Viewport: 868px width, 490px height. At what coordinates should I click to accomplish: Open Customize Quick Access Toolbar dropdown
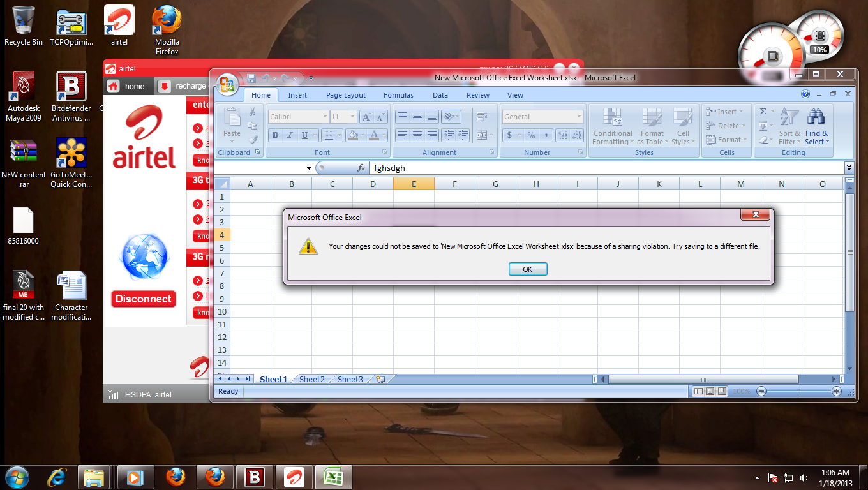tap(311, 78)
